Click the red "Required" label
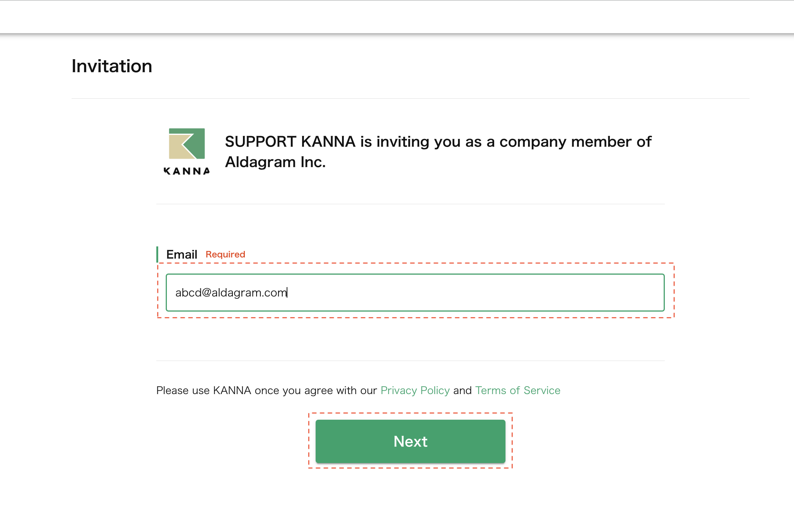 [225, 254]
